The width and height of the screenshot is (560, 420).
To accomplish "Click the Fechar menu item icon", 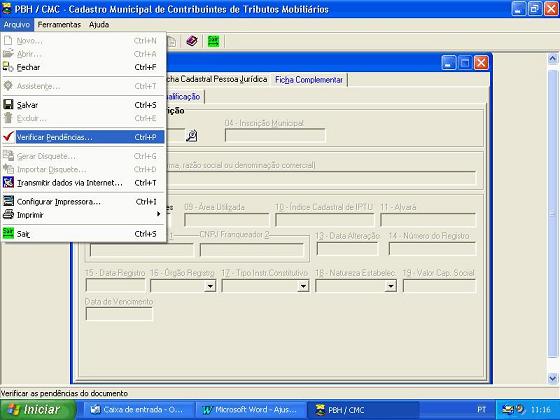I will click(x=8, y=67).
